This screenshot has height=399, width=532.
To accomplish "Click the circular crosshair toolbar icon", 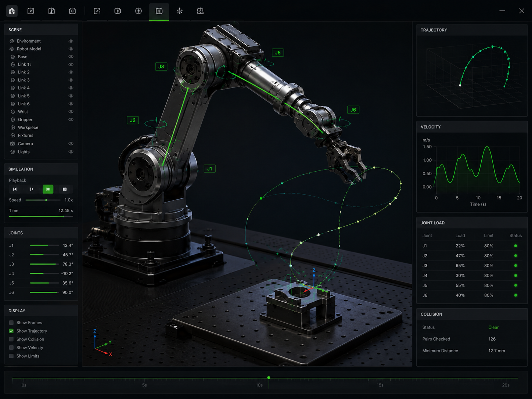I will coord(139,11).
